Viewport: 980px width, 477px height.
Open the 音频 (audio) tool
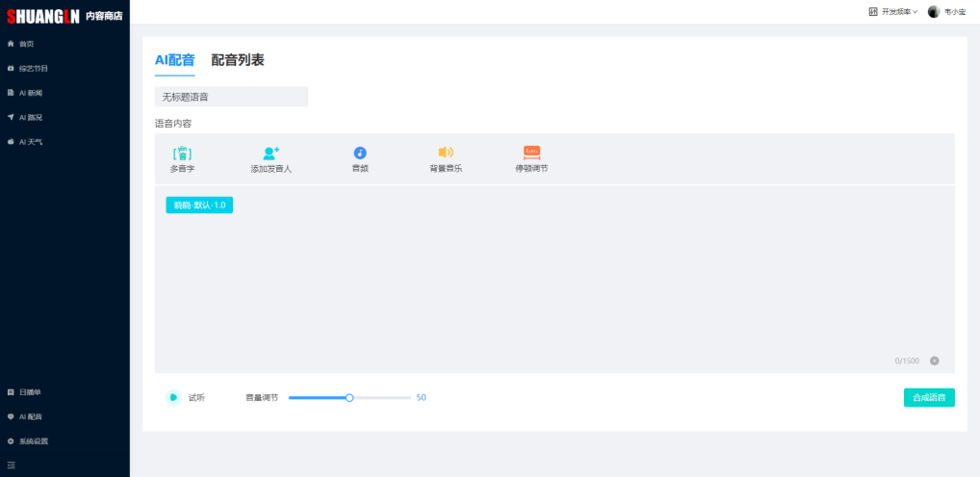360,158
